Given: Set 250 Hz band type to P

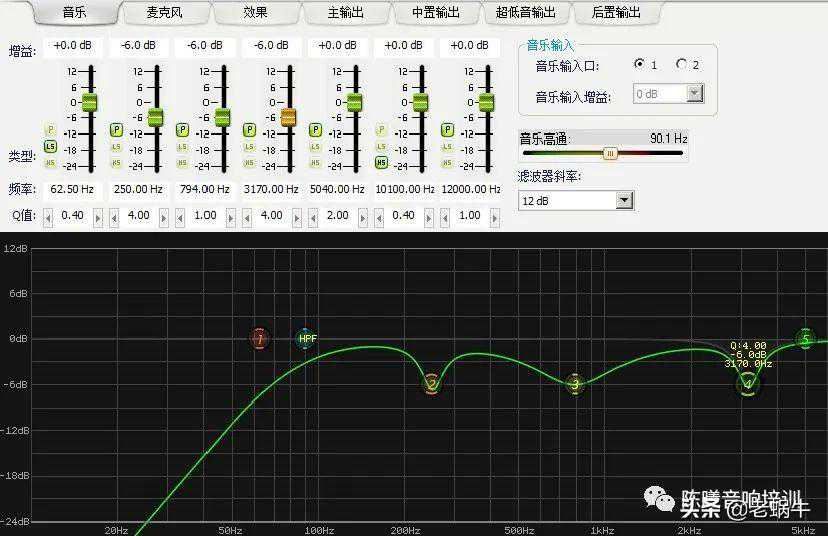Looking at the screenshot, I should (116, 130).
